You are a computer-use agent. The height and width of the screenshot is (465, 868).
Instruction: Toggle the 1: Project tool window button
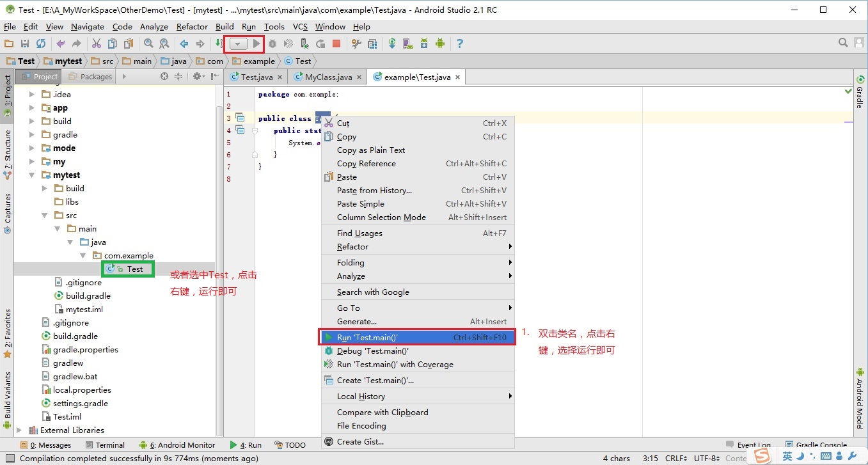click(8, 96)
